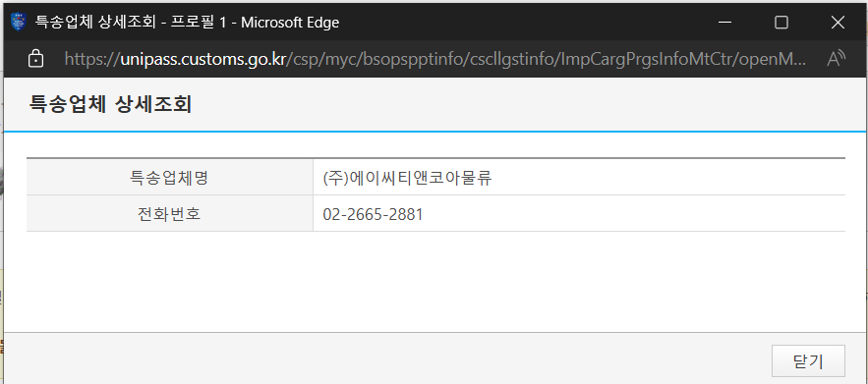Viewport: 868px width, 384px height.
Task: Select the 특송업체명 label cell
Action: coord(169,178)
